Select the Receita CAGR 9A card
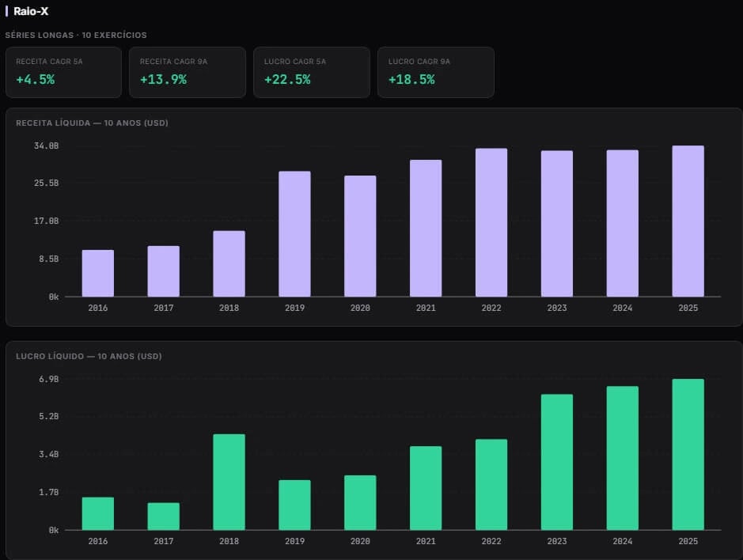Image resolution: width=743 pixels, height=560 pixels. click(x=188, y=72)
